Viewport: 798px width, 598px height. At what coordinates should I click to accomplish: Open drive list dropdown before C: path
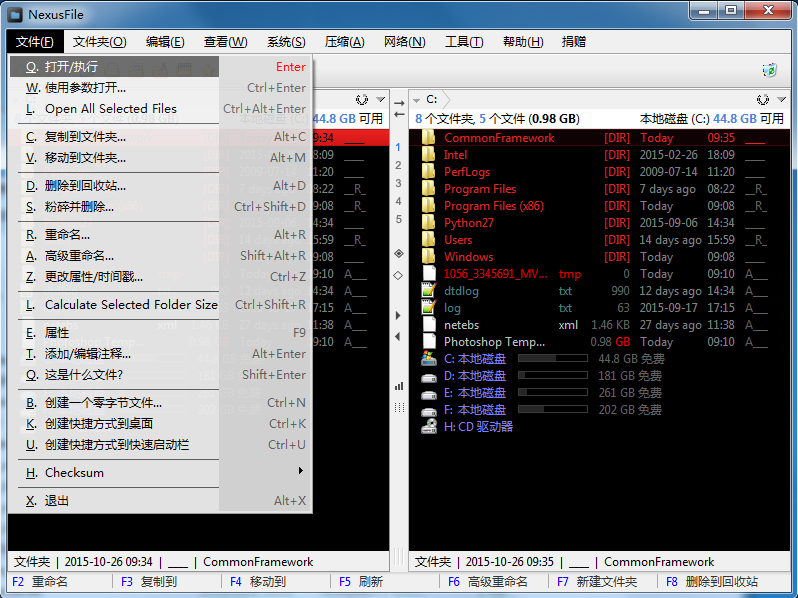coord(416,100)
